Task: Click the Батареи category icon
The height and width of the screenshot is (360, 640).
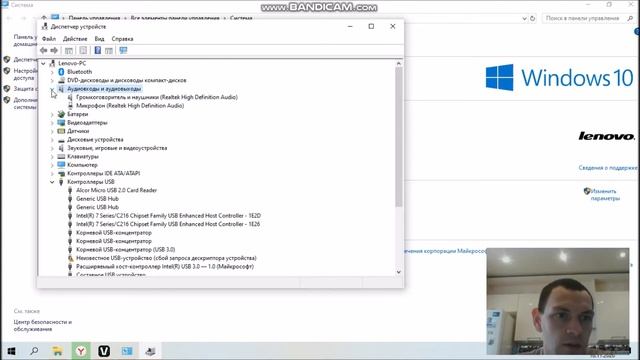Action: [61, 114]
